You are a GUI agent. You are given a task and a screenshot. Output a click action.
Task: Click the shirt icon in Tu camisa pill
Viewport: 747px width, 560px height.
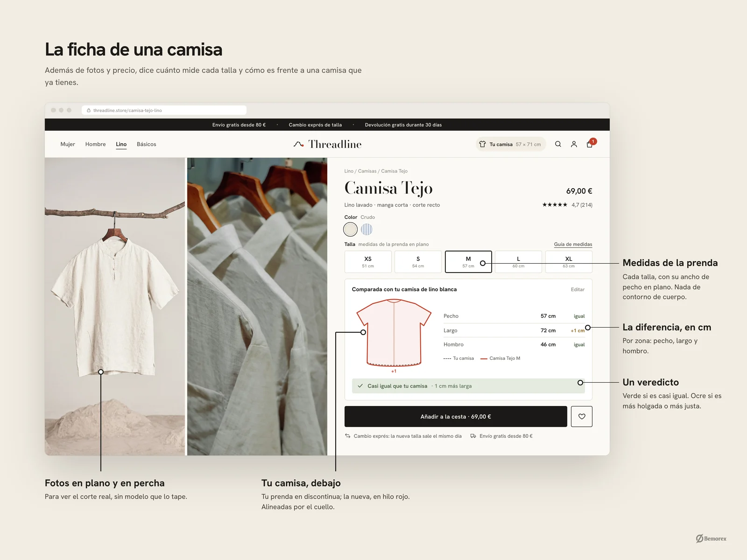pos(482,144)
